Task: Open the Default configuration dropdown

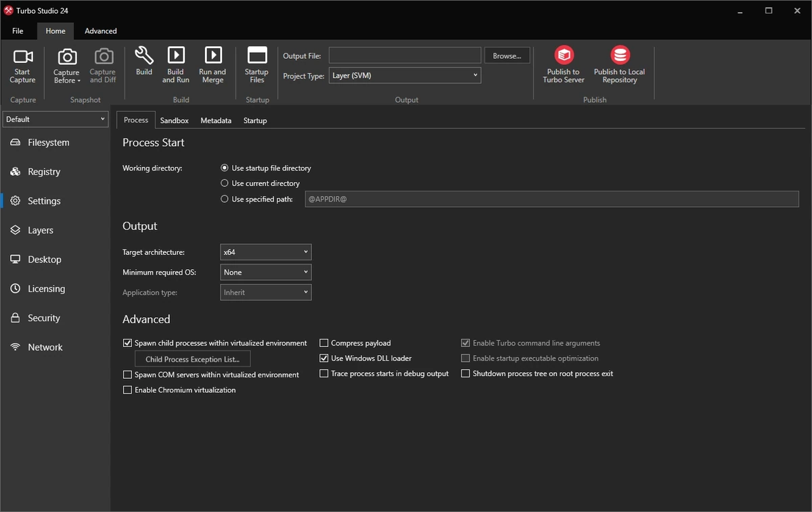Action: click(x=55, y=119)
